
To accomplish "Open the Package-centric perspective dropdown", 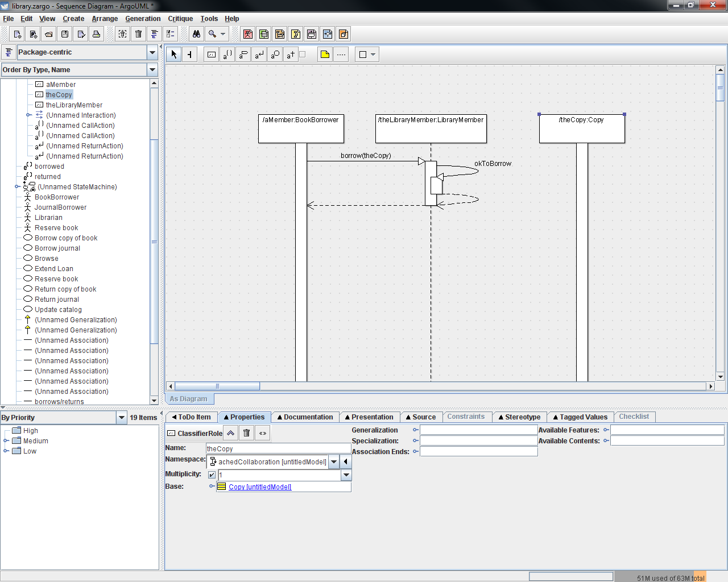I will (x=152, y=52).
